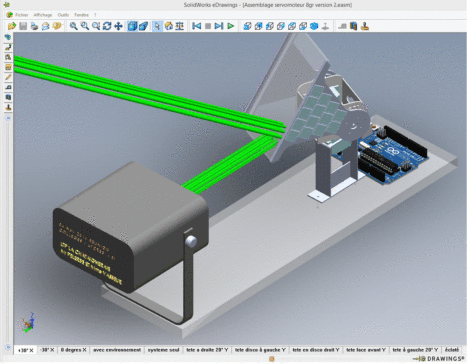Open the Outils menu

tap(63, 15)
